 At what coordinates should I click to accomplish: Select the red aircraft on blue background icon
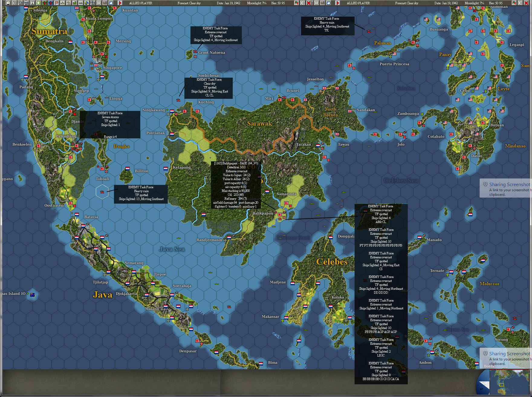pos(50,3)
